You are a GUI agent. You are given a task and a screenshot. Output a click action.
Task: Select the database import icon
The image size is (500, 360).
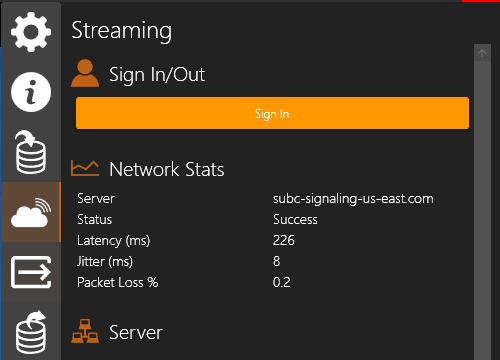(31, 152)
